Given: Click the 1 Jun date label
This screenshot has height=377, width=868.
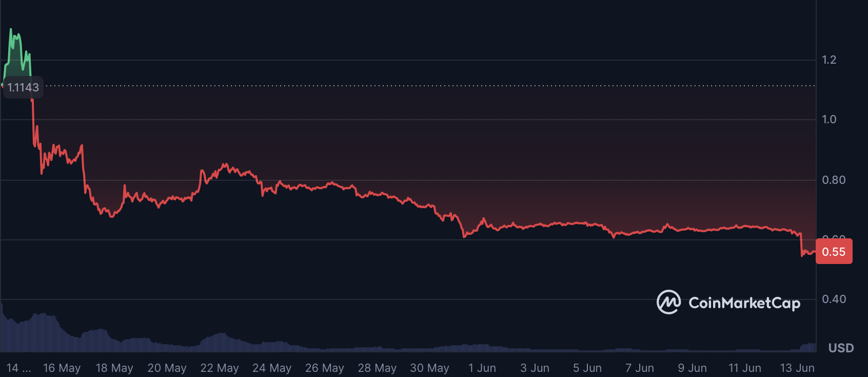Looking at the screenshot, I should (x=482, y=368).
